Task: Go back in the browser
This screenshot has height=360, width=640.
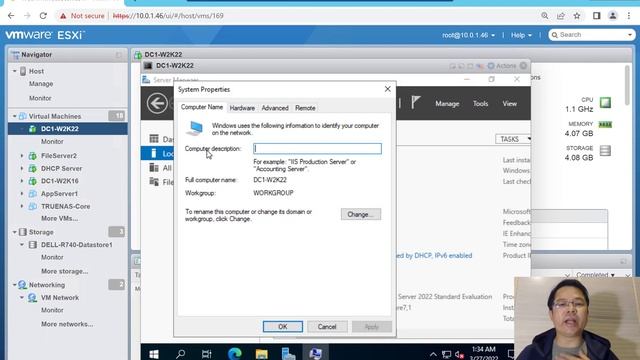Action: pos(11,16)
